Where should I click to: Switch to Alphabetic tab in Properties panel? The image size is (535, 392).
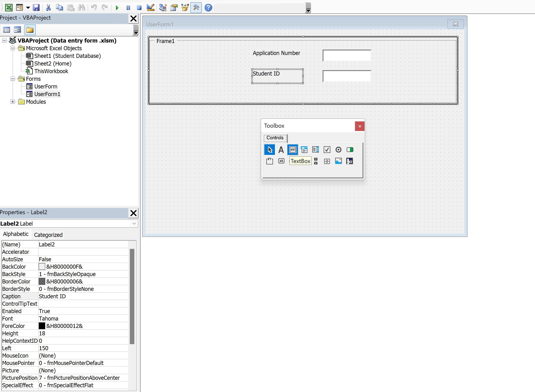pyautogui.click(x=16, y=234)
